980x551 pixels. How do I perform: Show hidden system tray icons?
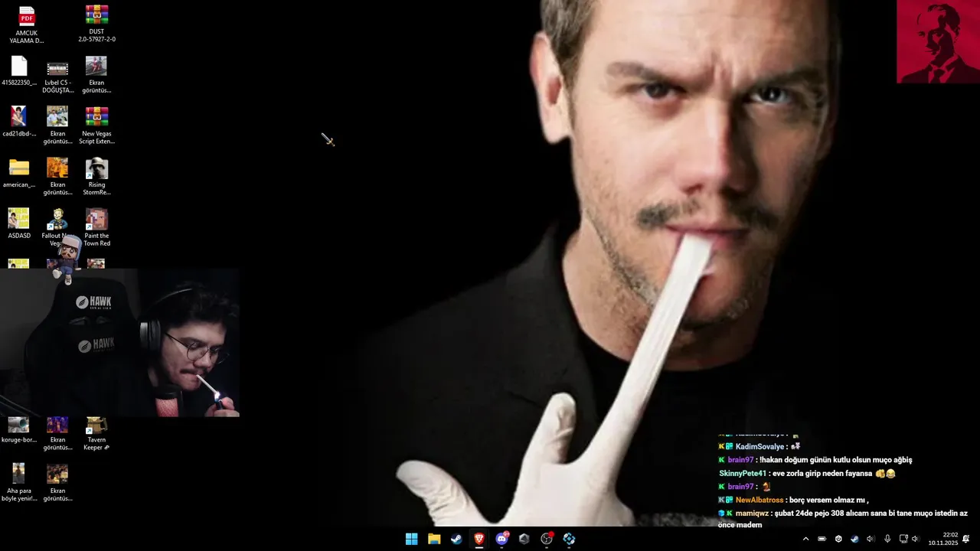point(805,539)
